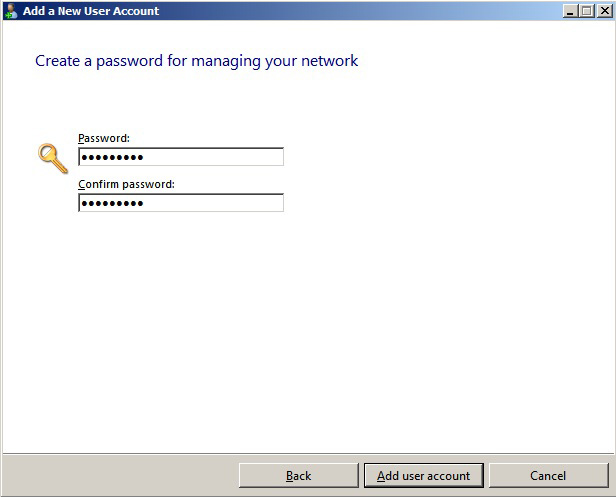Go to previous step with Back

tap(298, 475)
